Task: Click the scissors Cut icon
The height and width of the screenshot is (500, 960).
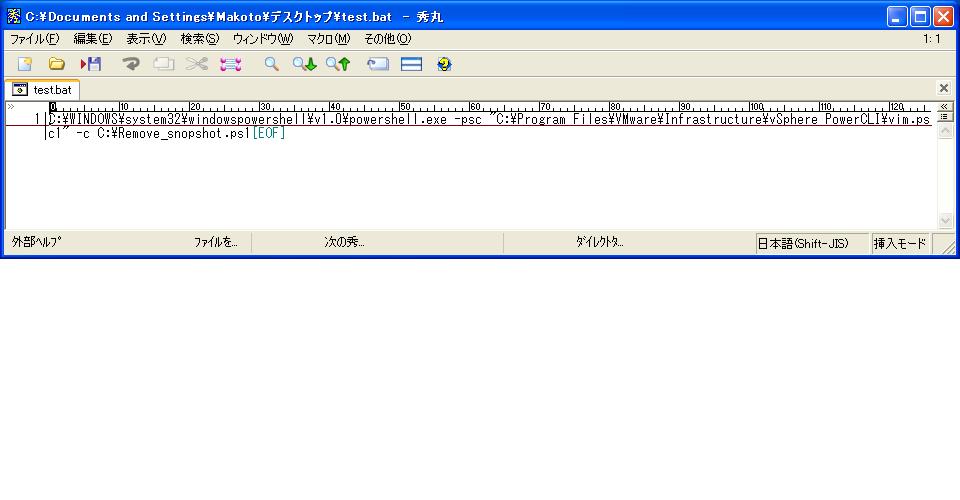Action: (x=197, y=64)
